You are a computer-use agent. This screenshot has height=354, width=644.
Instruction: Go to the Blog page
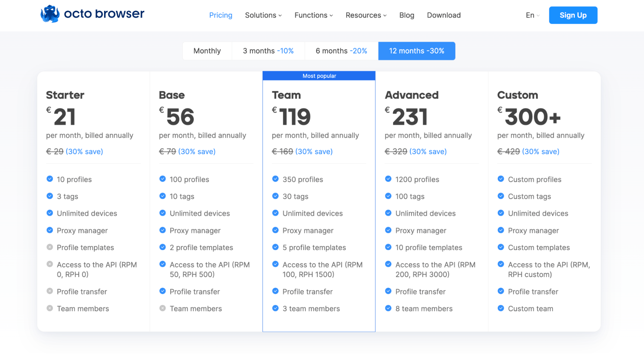coord(406,15)
